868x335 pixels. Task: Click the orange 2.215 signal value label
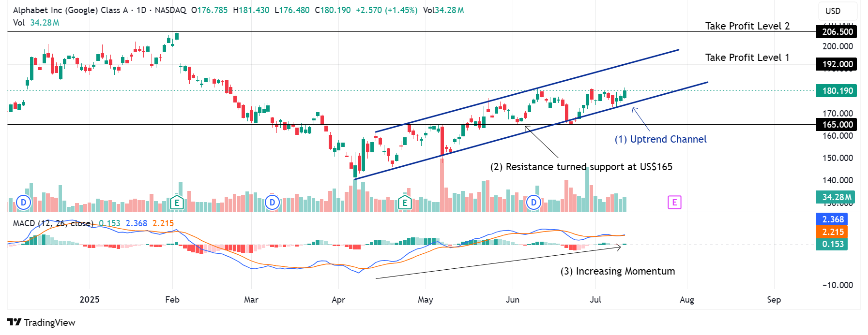click(x=832, y=232)
